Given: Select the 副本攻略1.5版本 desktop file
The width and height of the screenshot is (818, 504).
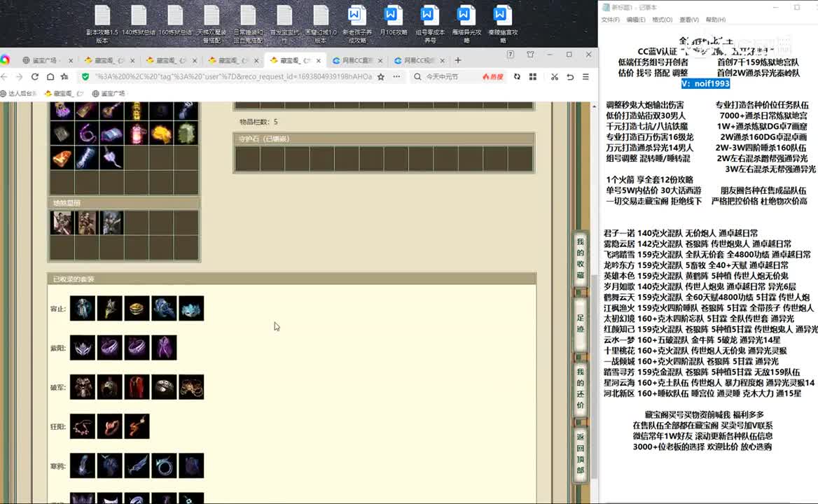Looking at the screenshot, I should point(102,24).
